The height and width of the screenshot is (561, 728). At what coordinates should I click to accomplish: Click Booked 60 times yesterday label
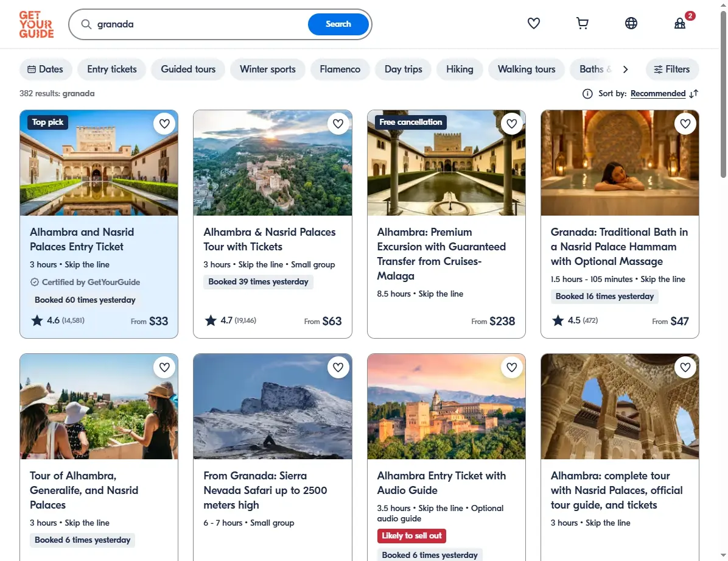(x=85, y=300)
